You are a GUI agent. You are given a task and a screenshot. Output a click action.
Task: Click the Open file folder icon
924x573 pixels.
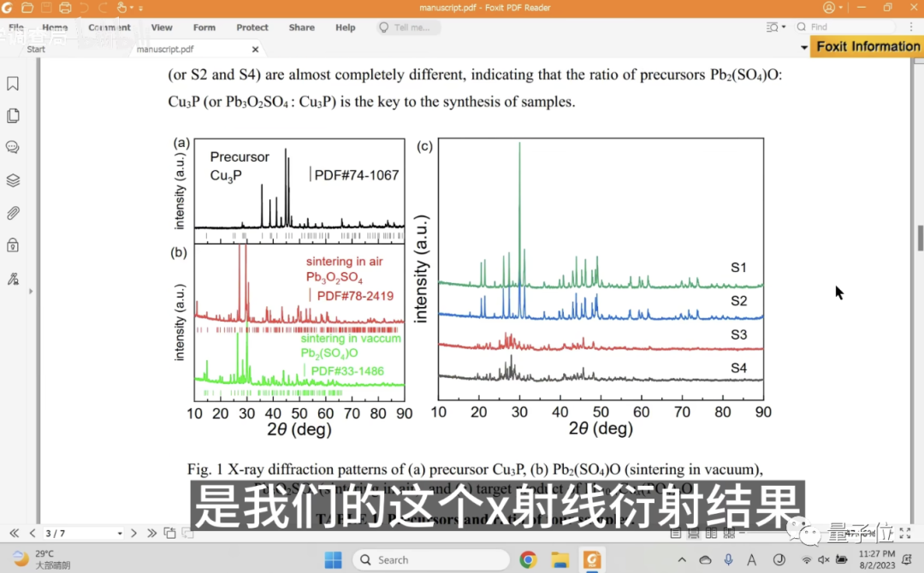27,8
